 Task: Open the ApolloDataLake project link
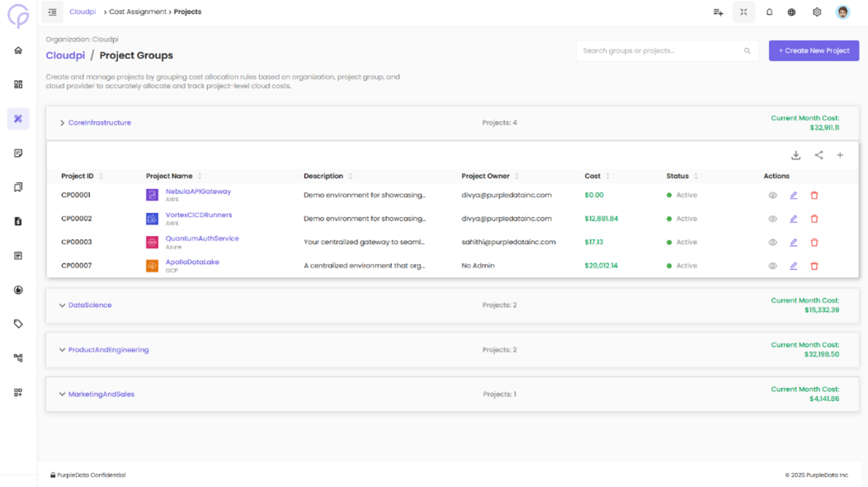192,262
